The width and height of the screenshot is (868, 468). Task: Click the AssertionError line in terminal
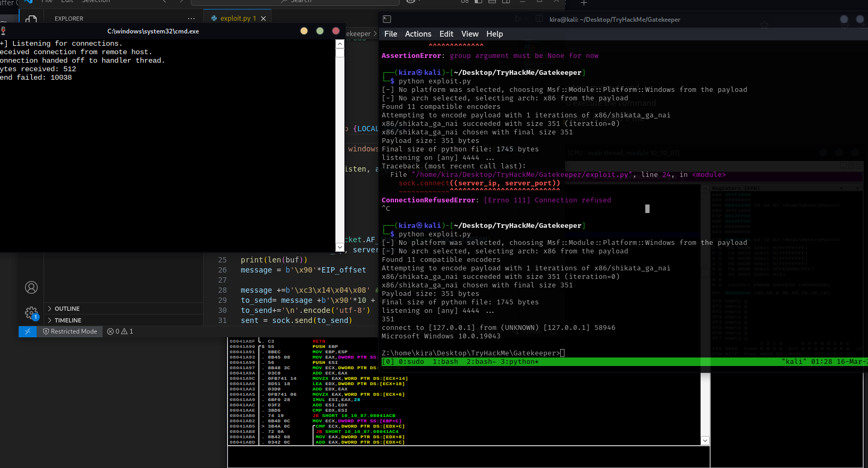[490, 56]
